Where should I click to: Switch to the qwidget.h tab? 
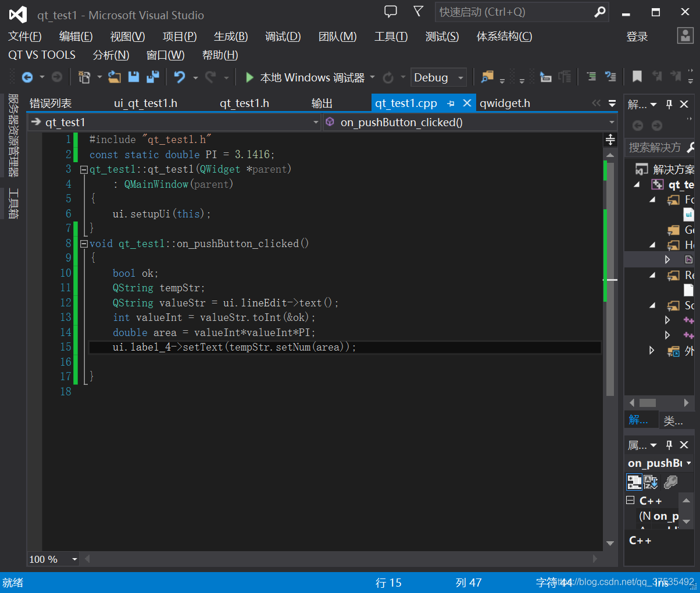505,103
